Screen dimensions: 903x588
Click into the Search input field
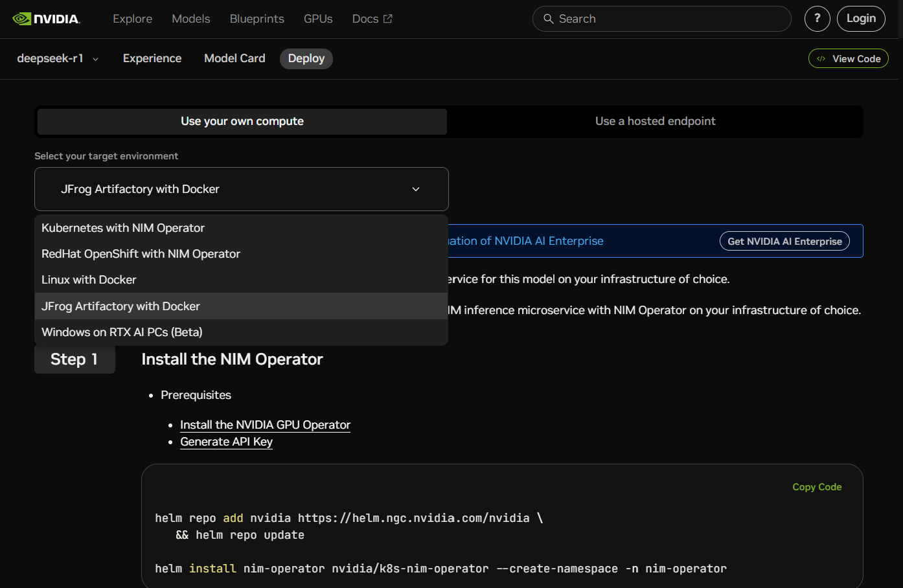667,19
